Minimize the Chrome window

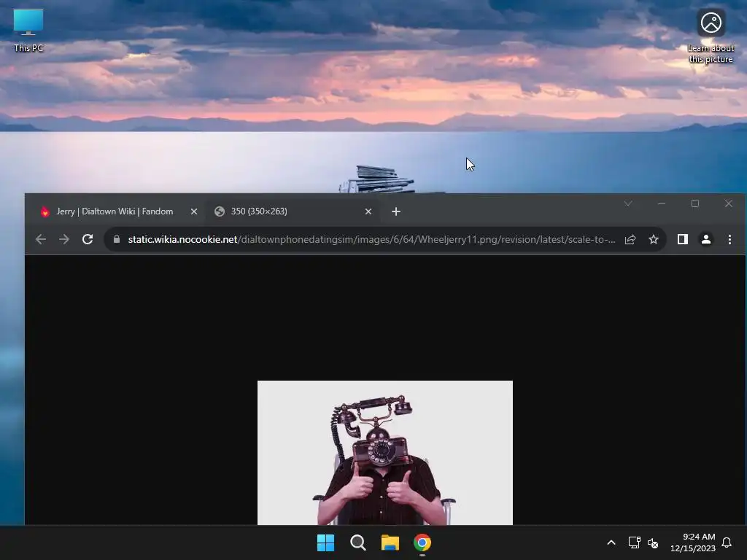661,203
